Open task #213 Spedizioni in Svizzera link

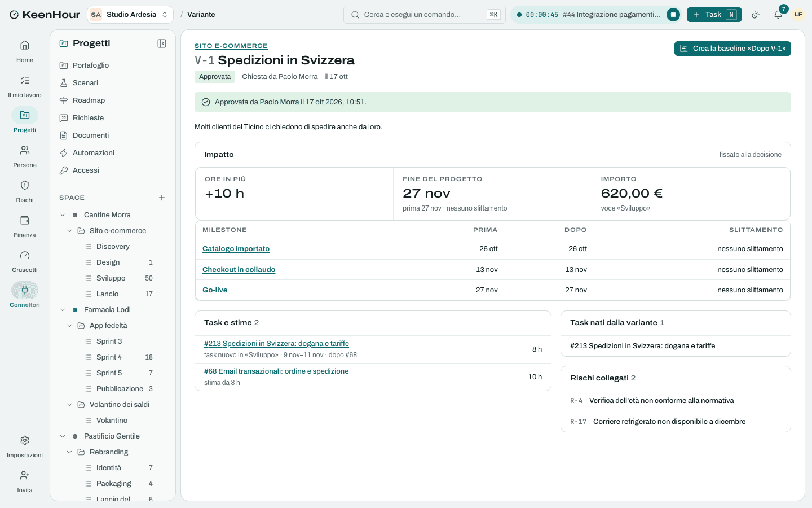pyautogui.click(x=276, y=344)
